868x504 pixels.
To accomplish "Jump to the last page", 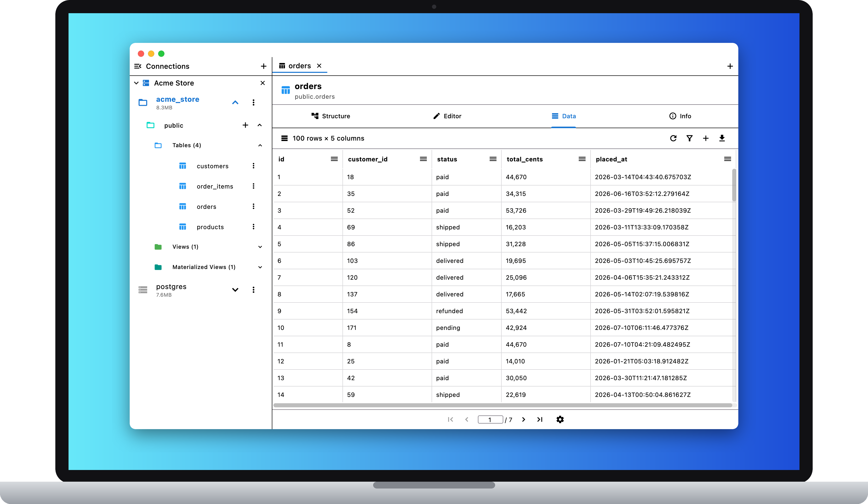I will click(x=540, y=419).
